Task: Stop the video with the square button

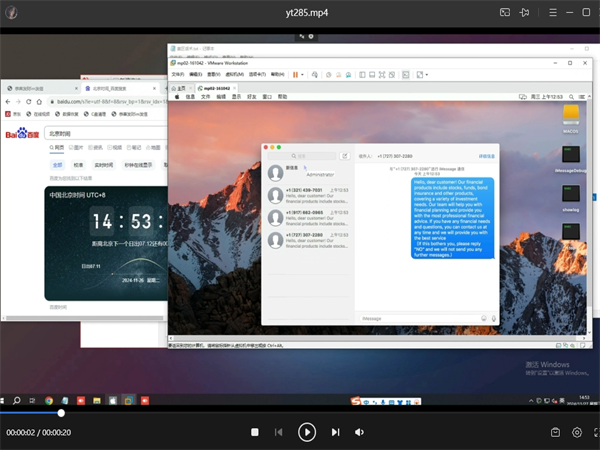Action: pyautogui.click(x=255, y=432)
